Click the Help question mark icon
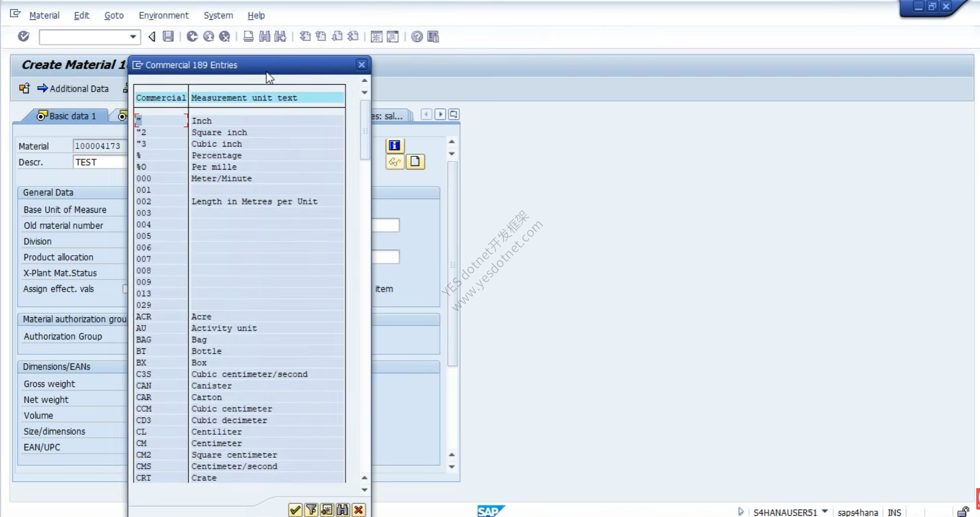980x517 pixels. pos(417,36)
